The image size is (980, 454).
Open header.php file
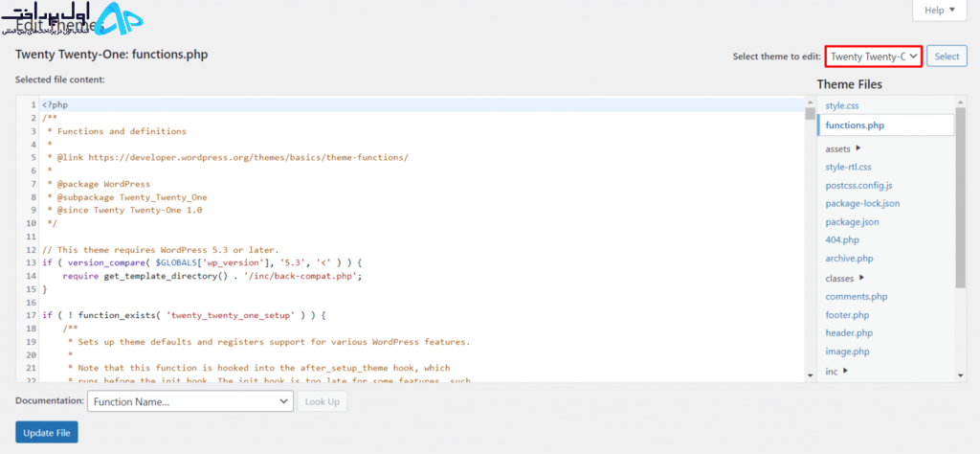tap(849, 332)
